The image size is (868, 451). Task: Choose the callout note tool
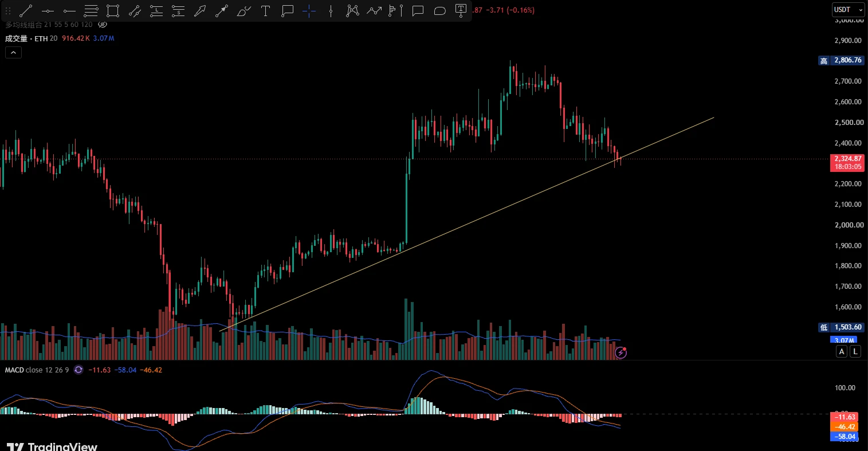point(287,10)
